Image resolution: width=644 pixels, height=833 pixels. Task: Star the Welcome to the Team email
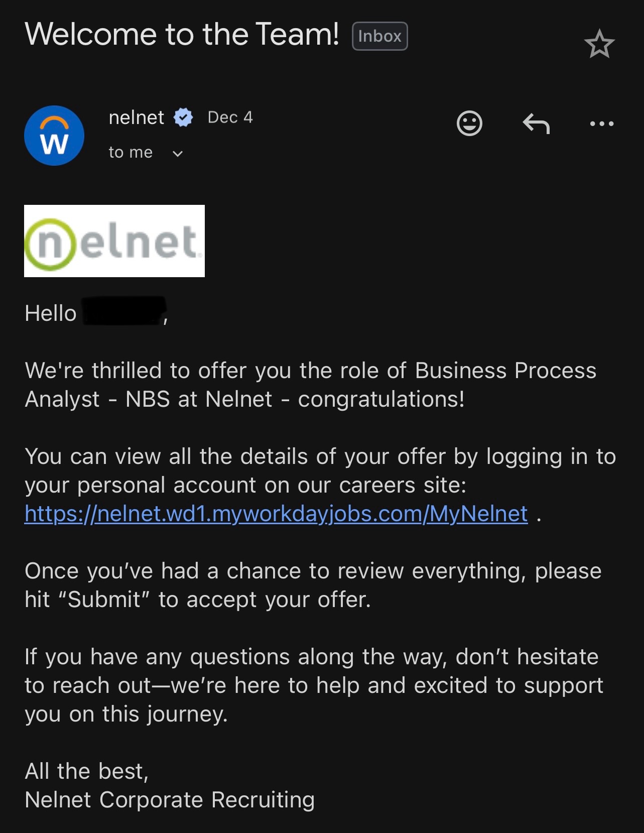[599, 44]
